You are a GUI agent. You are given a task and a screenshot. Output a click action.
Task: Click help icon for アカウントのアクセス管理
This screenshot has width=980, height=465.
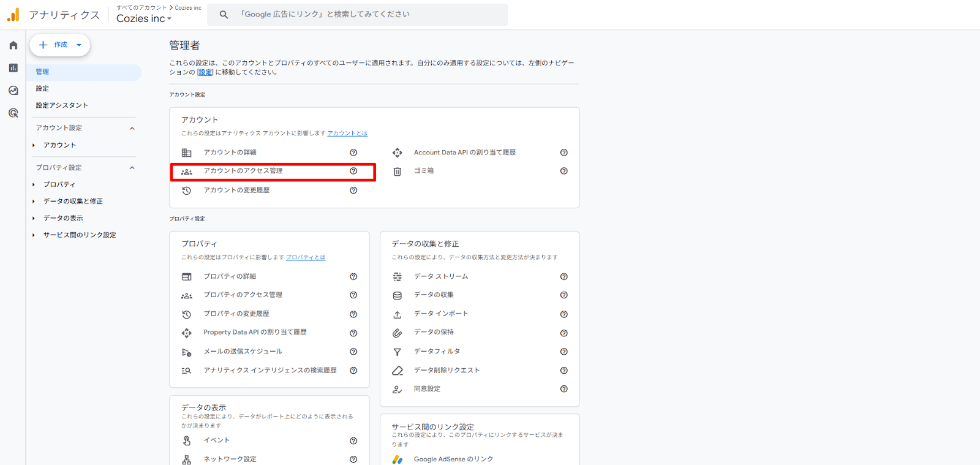point(353,171)
